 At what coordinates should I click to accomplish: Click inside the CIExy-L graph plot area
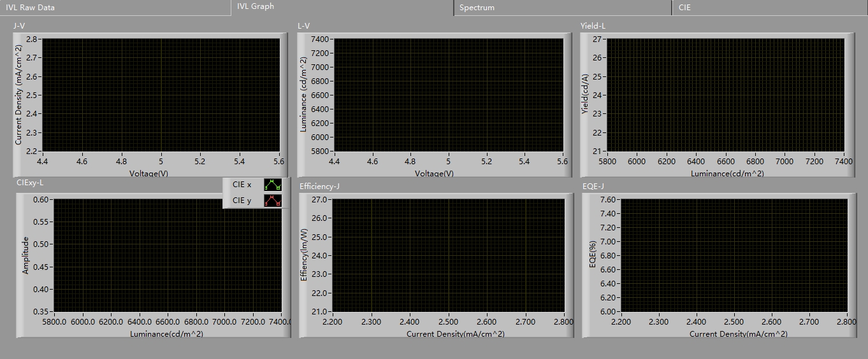167,255
